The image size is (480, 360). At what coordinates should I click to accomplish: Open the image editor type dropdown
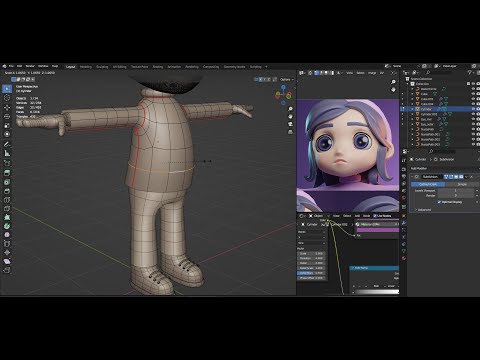302,73
